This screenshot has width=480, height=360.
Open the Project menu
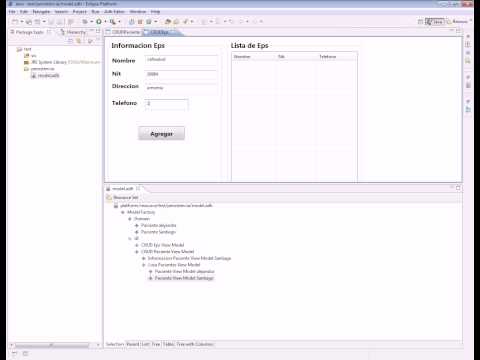point(80,12)
